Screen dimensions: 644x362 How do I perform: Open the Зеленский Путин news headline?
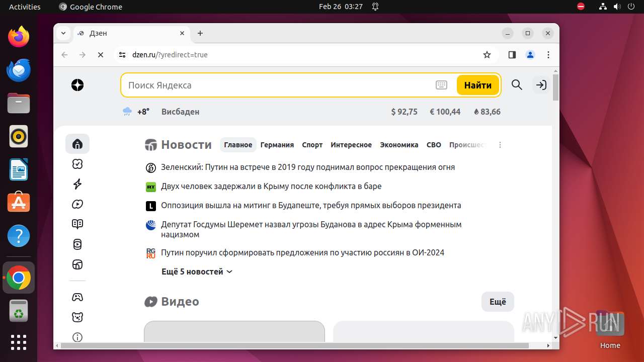tap(308, 167)
